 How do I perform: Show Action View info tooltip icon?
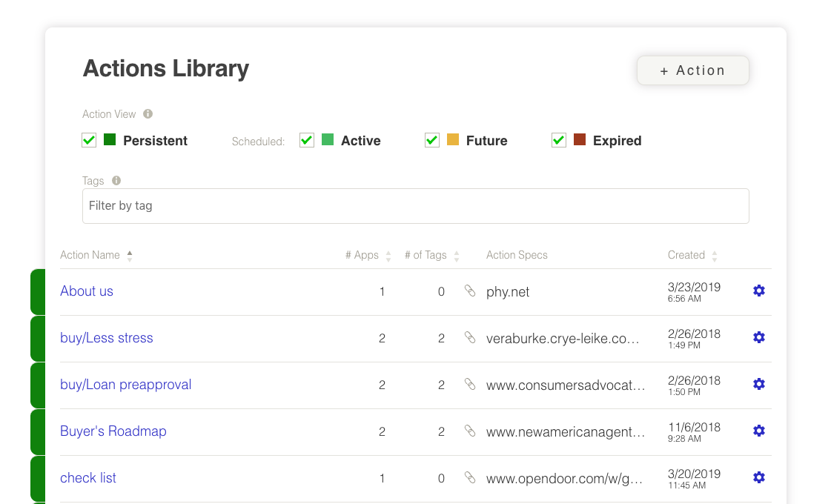148,114
